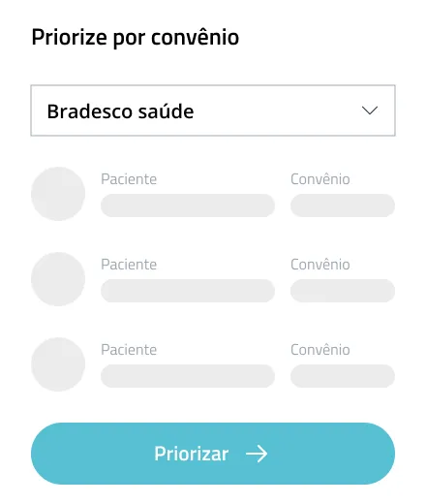Image resolution: width=426 pixels, height=504 pixels.
Task: Click the second row's Paciente label
Action: point(129,265)
